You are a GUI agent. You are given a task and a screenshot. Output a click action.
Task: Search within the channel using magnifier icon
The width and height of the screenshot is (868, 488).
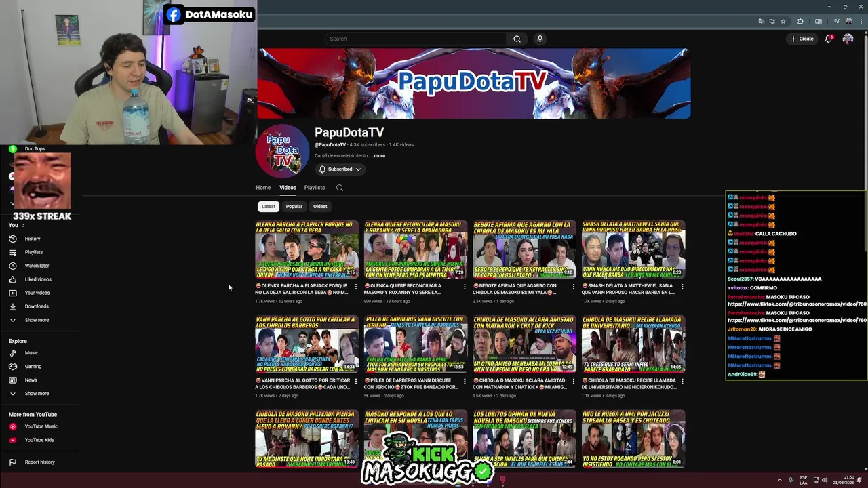tap(340, 188)
